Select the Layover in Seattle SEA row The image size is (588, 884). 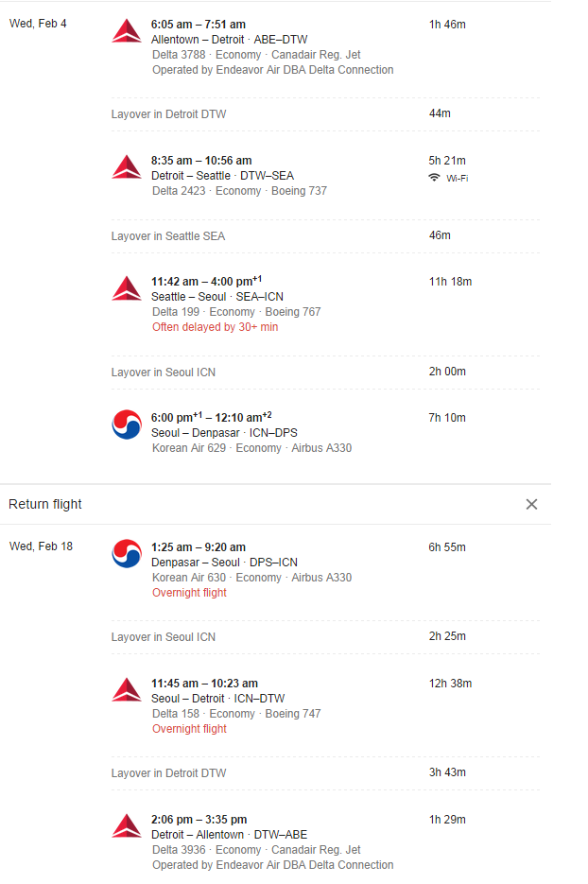(325, 236)
